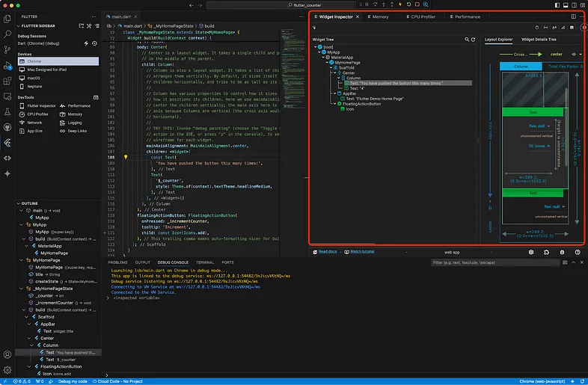The height and width of the screenshot is (385, 588).
Task: Open the Network DevTools page
Action: [31, 123]
